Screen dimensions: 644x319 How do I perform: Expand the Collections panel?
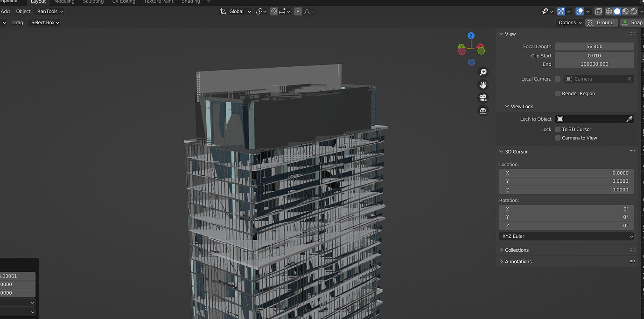[501, 250]
